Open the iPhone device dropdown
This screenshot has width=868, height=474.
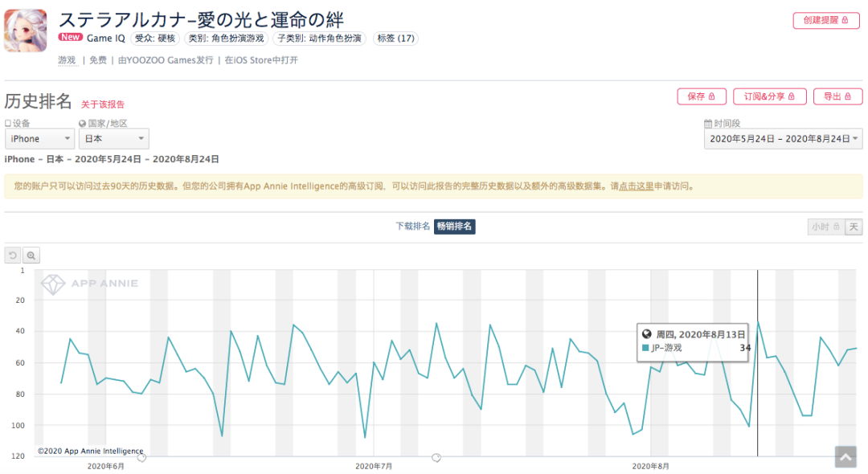pos(39,139)
